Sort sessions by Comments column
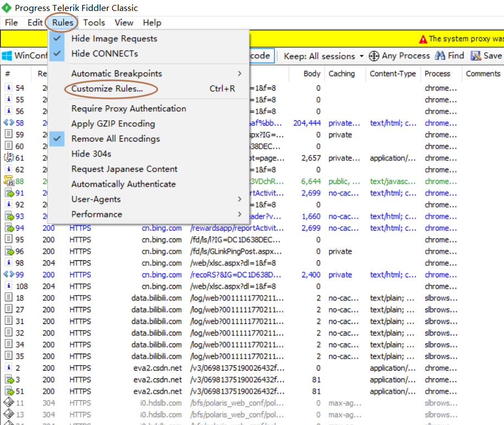Screen dimensions: 504x425 (x=483, y=74)
